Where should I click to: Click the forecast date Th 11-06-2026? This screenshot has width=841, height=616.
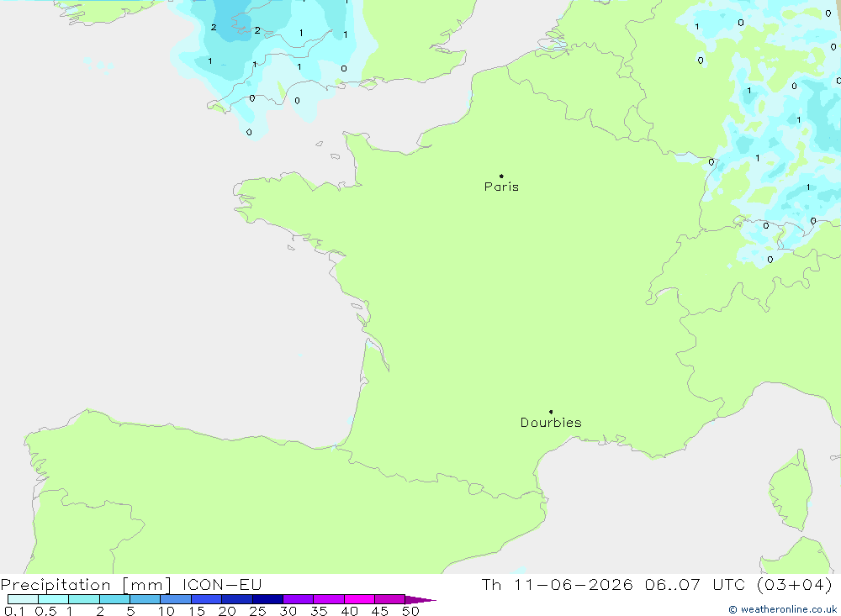tap(558, 584)
